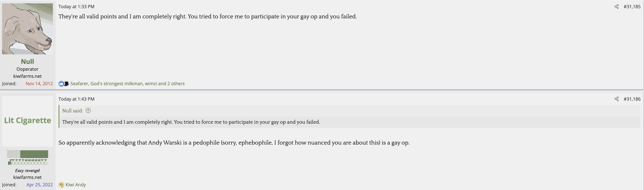Open the Null username profile link
Viewport: 644px width, 190px height.
coord(28,61)
